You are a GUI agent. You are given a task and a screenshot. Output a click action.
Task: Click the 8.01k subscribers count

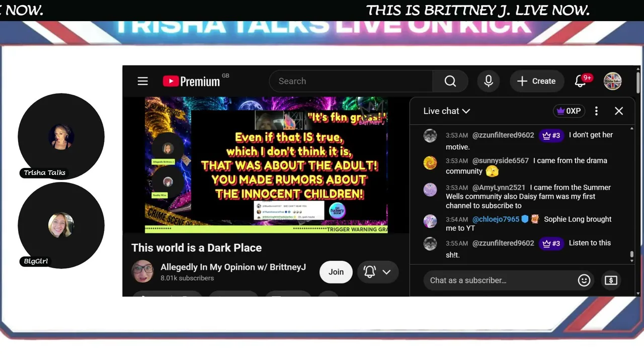[x=187, y=278]
